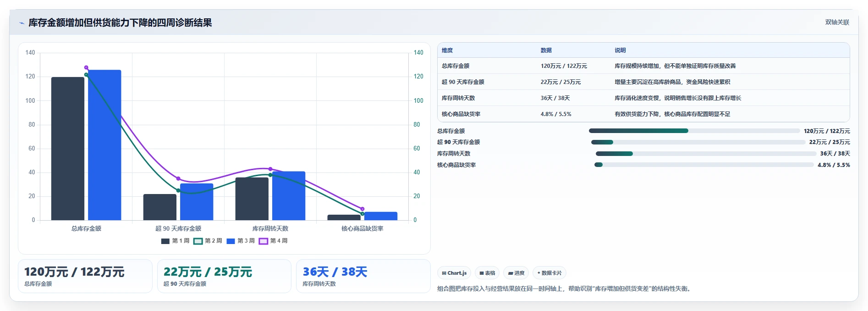Viewport: 868px width, 311px height.
Task: Click the 核心商品缺货率 x-axis label
Action: pyautogui.click(x=363, y=228)
